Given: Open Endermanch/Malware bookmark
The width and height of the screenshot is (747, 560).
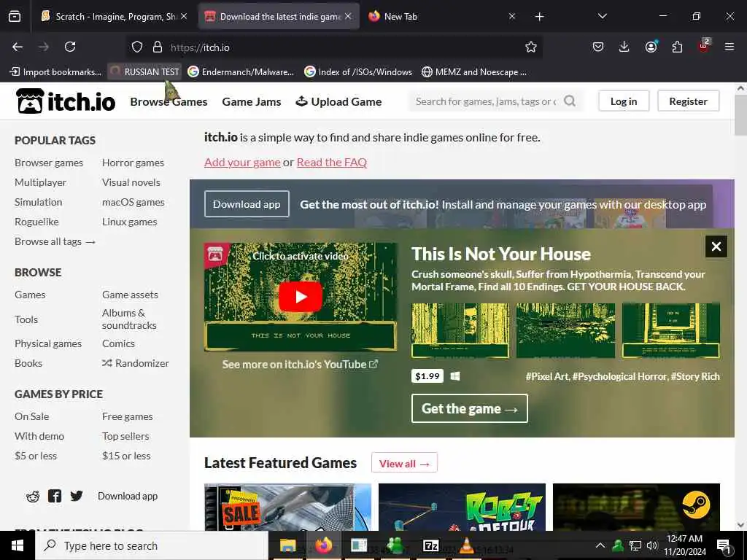Looking at the screenshot, I should (x=241, y=72).
